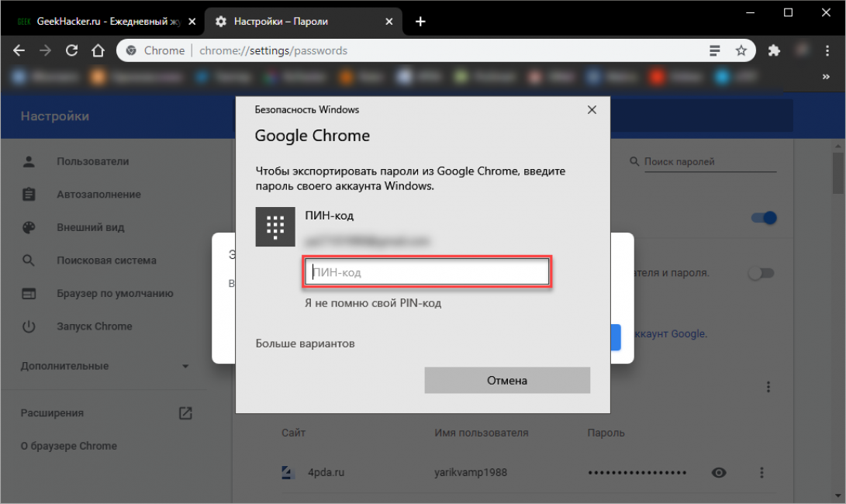Click the search magnifier icon near Поиск паролей

pyautogui.click(x=634, y=161)
